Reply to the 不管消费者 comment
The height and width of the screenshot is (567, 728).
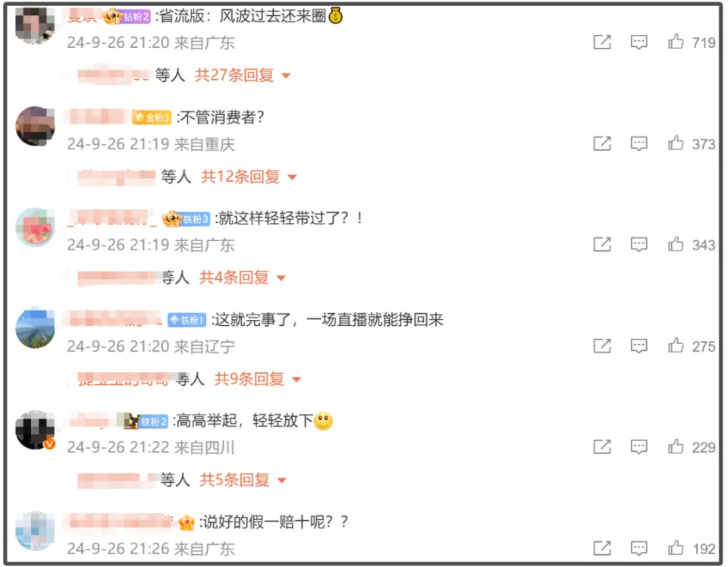click(639, 143)
